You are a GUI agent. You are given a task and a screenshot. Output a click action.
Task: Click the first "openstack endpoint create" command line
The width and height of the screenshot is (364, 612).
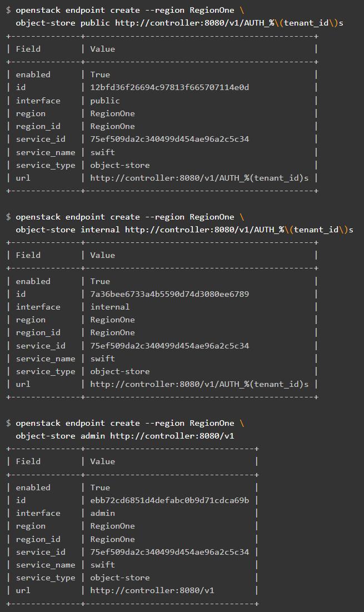pos(125,10)
